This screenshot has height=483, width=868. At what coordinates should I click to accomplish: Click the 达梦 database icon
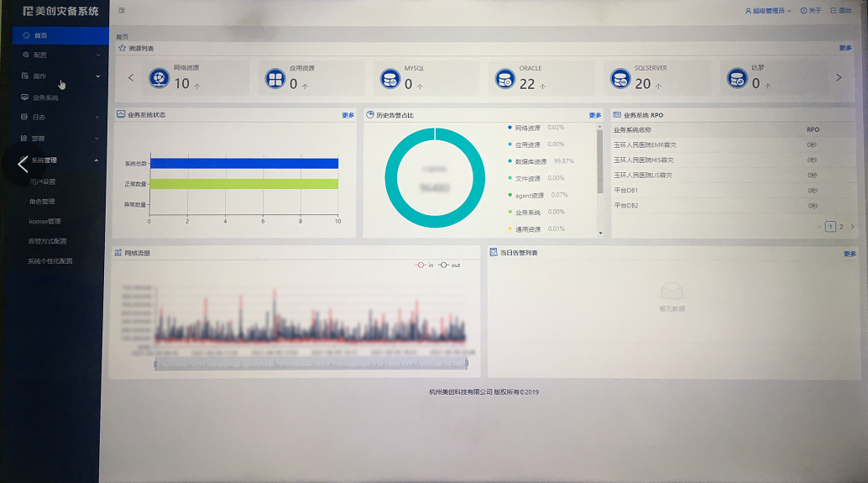(x=736, y=79)
